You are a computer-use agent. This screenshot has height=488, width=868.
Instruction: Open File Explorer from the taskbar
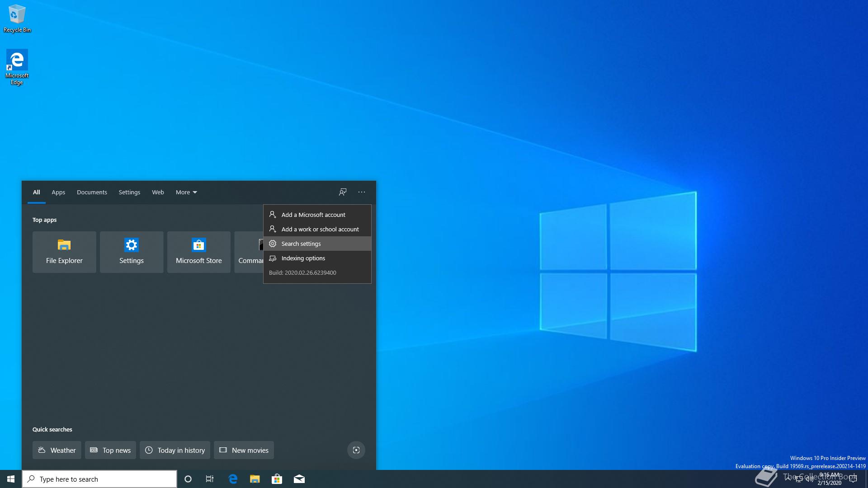coord(255,479)
